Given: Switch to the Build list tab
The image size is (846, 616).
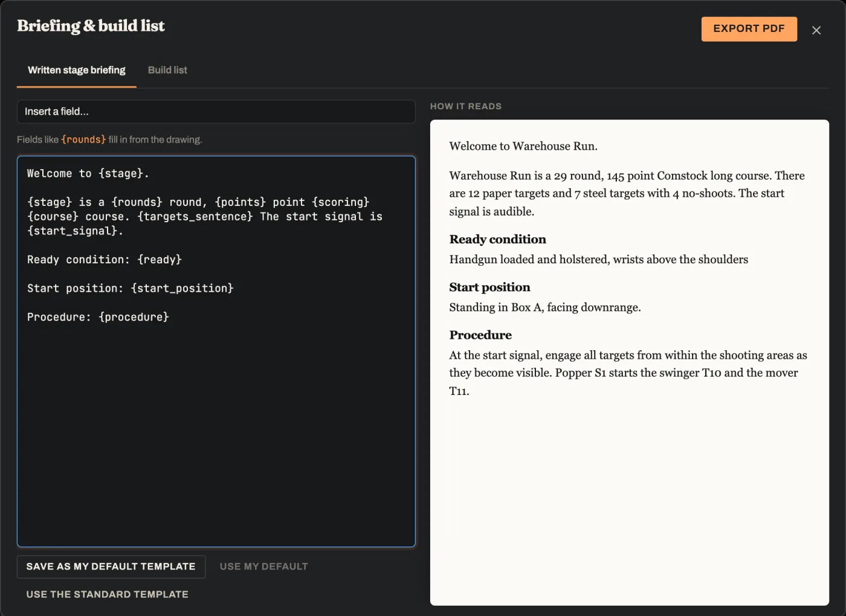Looking at the screenshot, I should pos(167,70).
